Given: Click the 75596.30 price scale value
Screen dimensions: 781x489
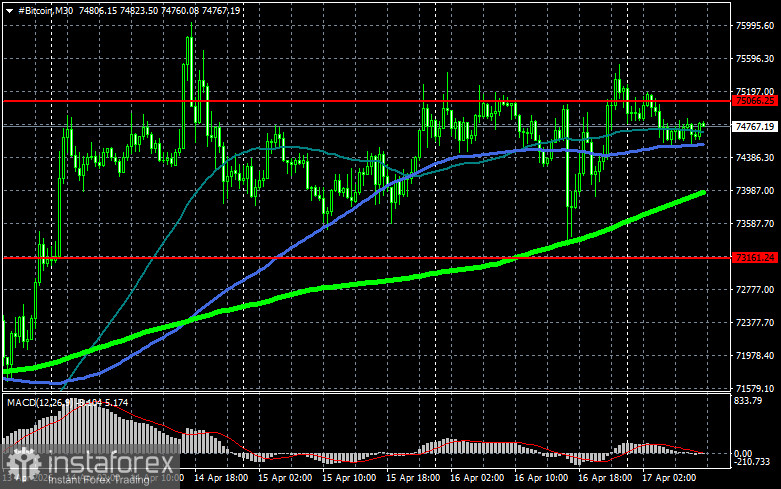Looking at the screenshot, I should pos(755,59).
